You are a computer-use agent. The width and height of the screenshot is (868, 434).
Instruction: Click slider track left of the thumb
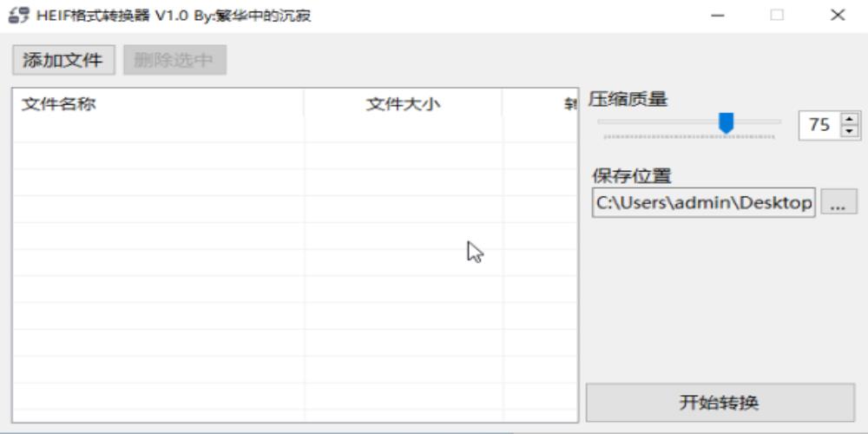pos(660,122)
